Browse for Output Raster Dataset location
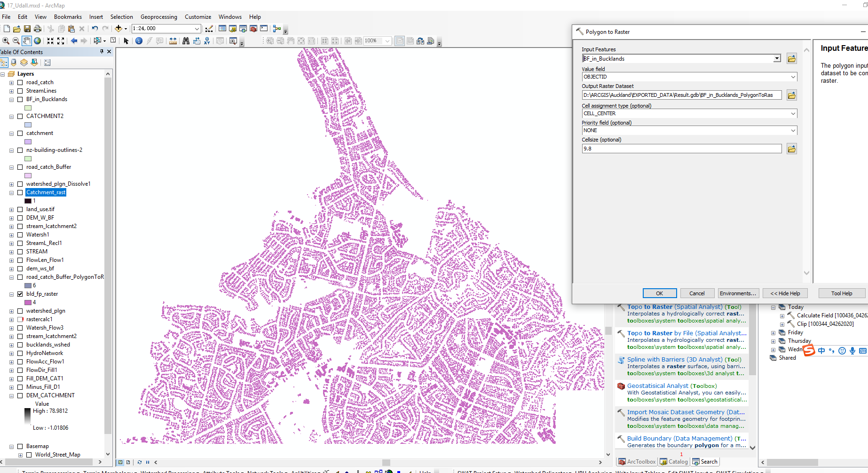Screen dimensions: 868x473 [792, 95]
